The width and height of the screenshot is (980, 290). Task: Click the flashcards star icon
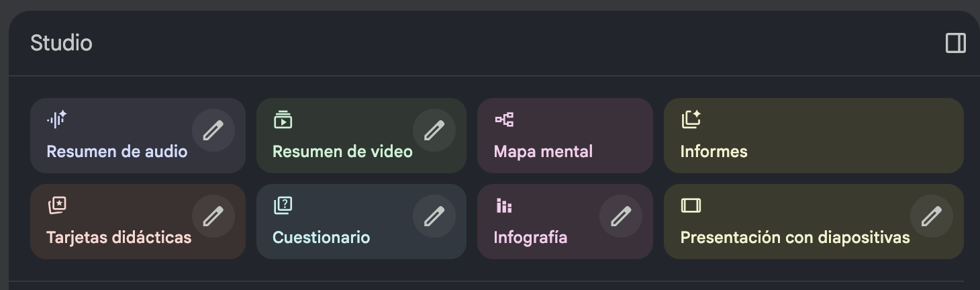click(57, 205)
